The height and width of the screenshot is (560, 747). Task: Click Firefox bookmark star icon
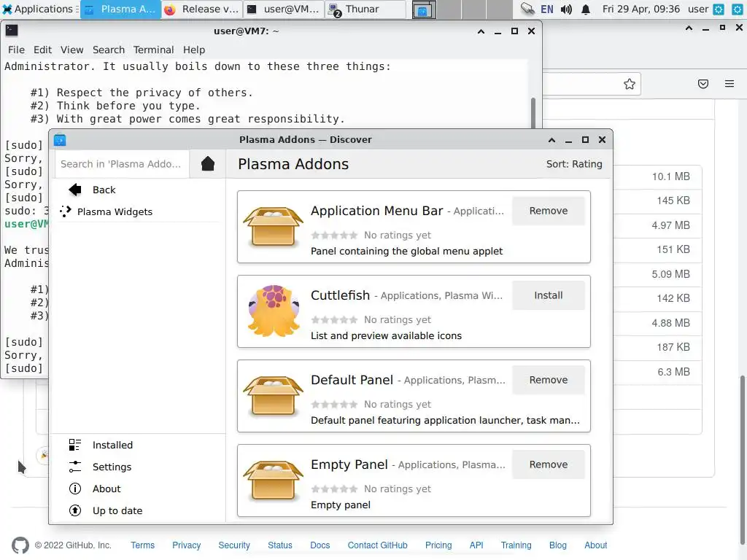click(630, 85)
